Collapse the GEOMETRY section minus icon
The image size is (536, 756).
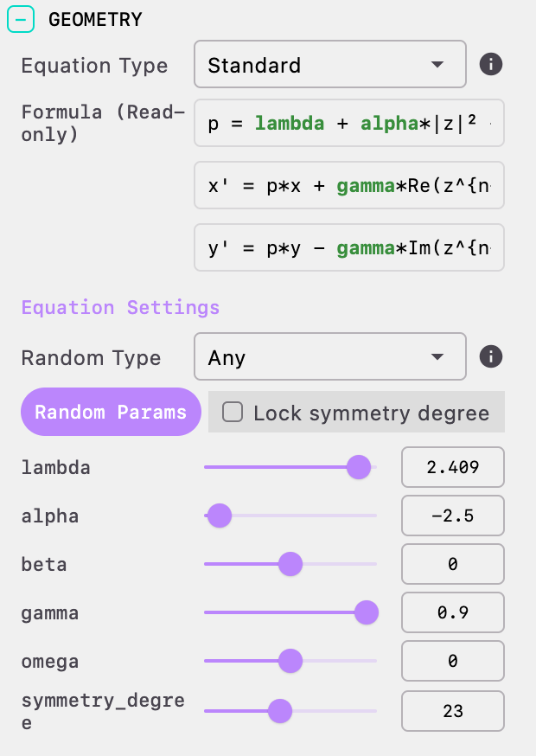(x=21, y=19)
